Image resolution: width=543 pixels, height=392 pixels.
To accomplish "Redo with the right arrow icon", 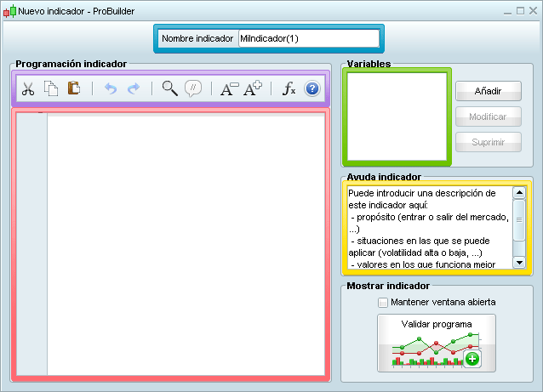I will click(133, 88).
